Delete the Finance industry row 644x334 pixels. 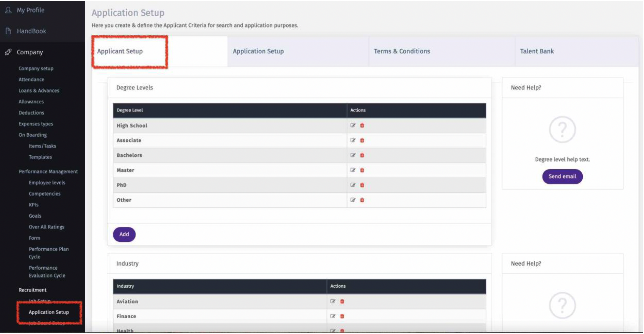point(342,316)
